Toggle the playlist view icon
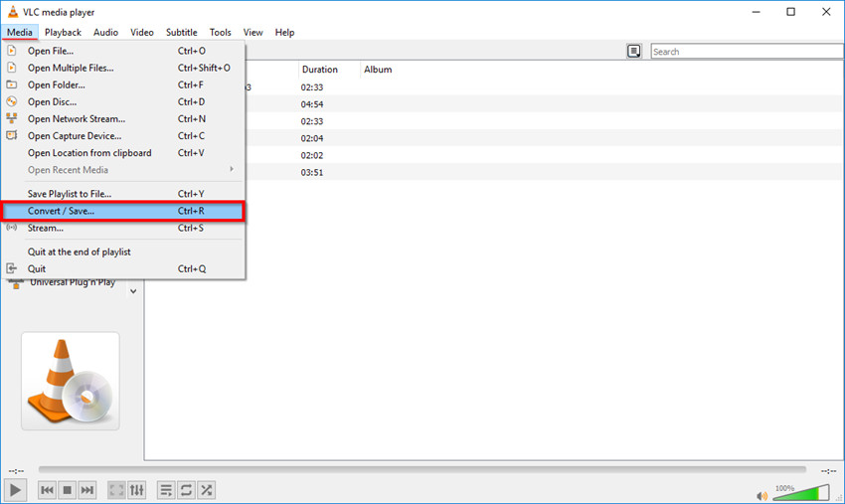Image resolution: width=845 pixels, height=504 pixels. (166, 490)
